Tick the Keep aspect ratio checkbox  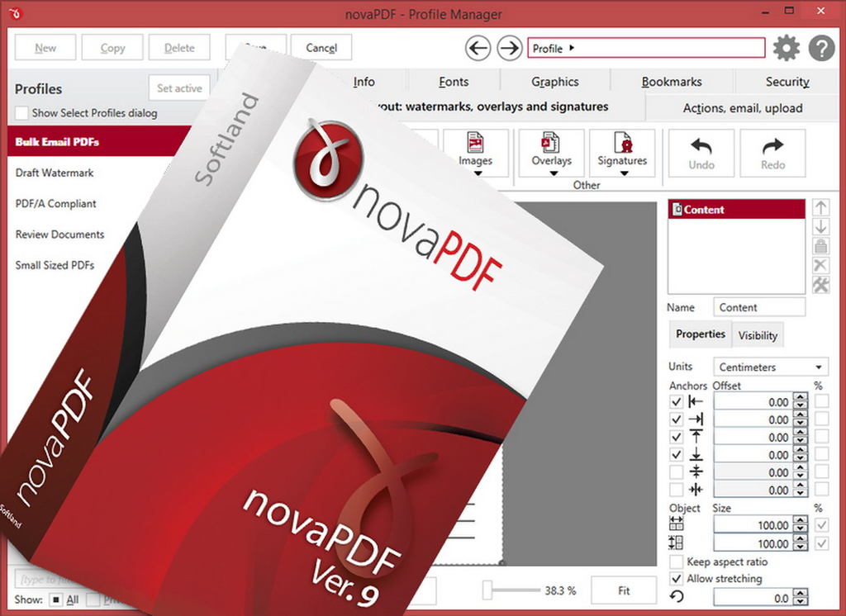(676, 562)
